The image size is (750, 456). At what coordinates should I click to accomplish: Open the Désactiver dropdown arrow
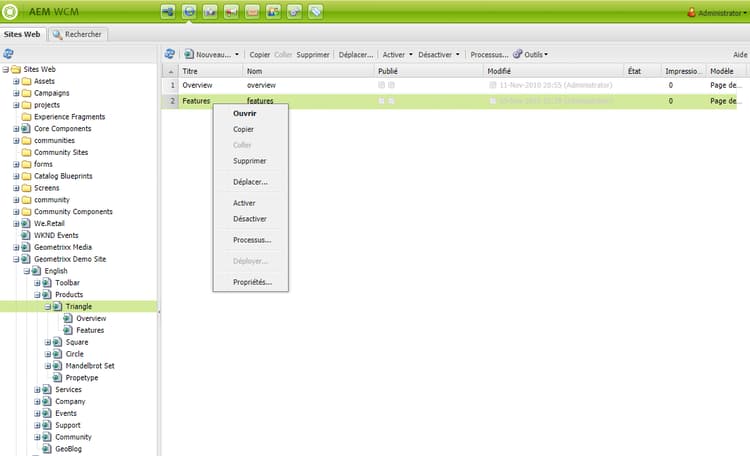coord(458,55)
